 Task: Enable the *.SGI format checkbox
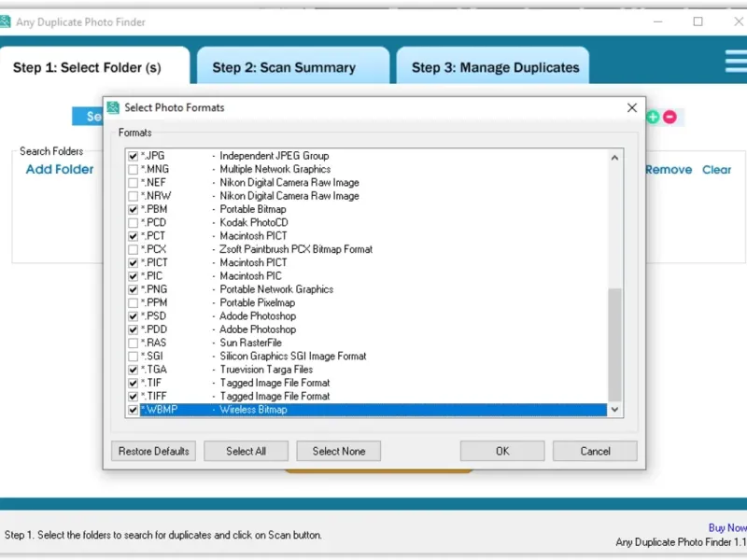click(133, 357)
